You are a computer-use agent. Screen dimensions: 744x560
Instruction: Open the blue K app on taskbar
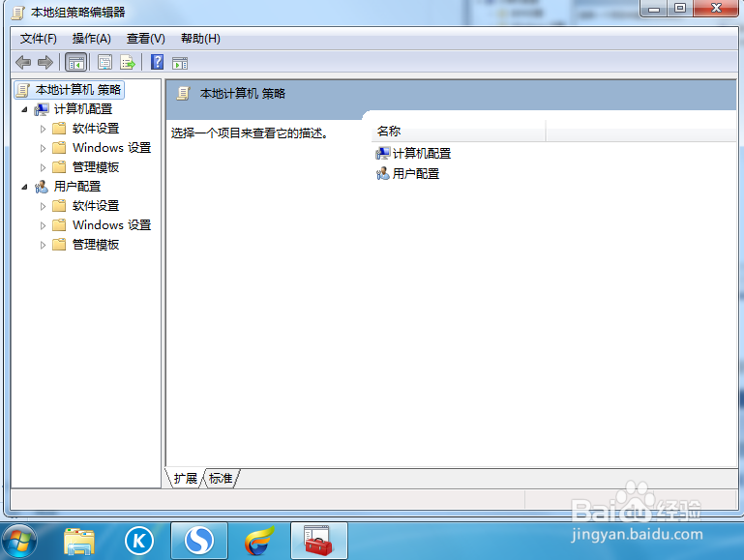tap(139, 541)
